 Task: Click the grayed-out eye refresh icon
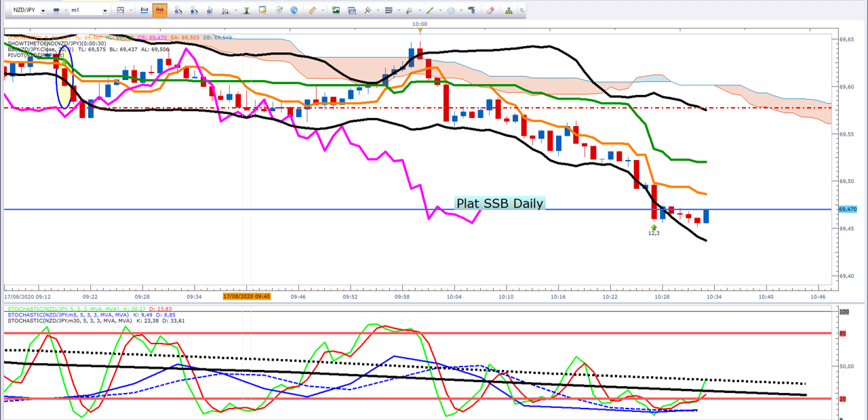279,10
